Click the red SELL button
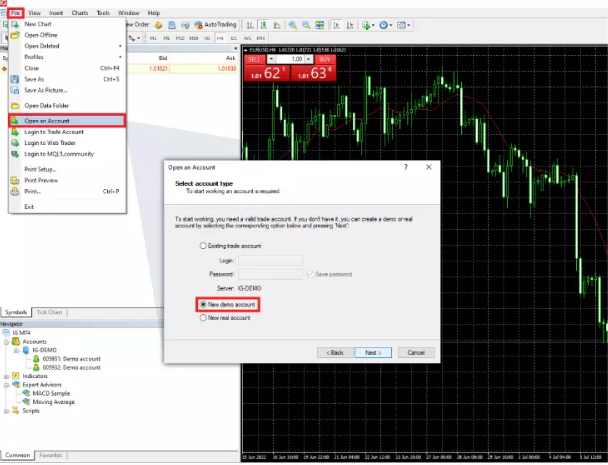Viewport: 608px width, 465px height. coord(254,60)
